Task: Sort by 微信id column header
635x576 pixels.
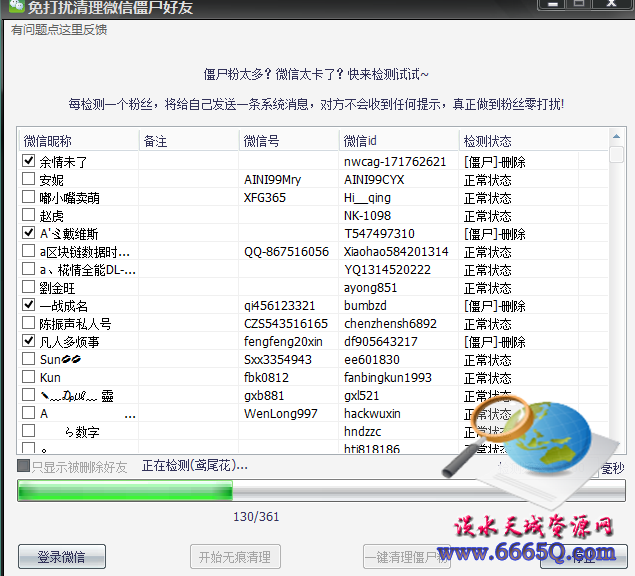Action: click(399, 141)
